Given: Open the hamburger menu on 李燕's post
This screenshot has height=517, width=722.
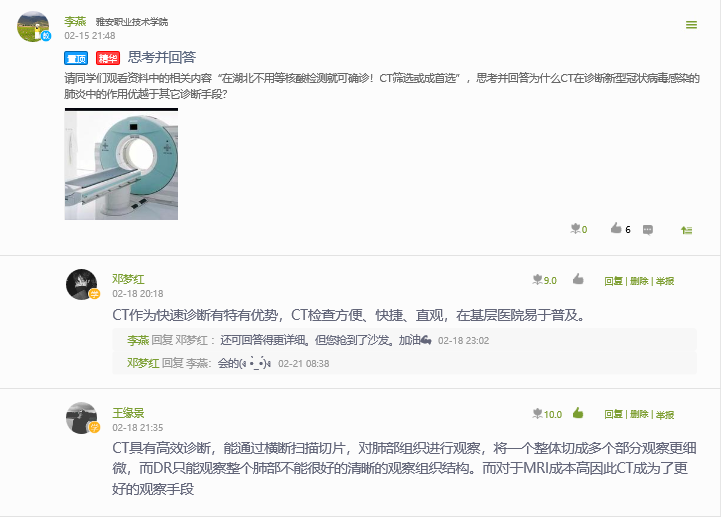Looking at the screenshot, I should pos(691,25).
